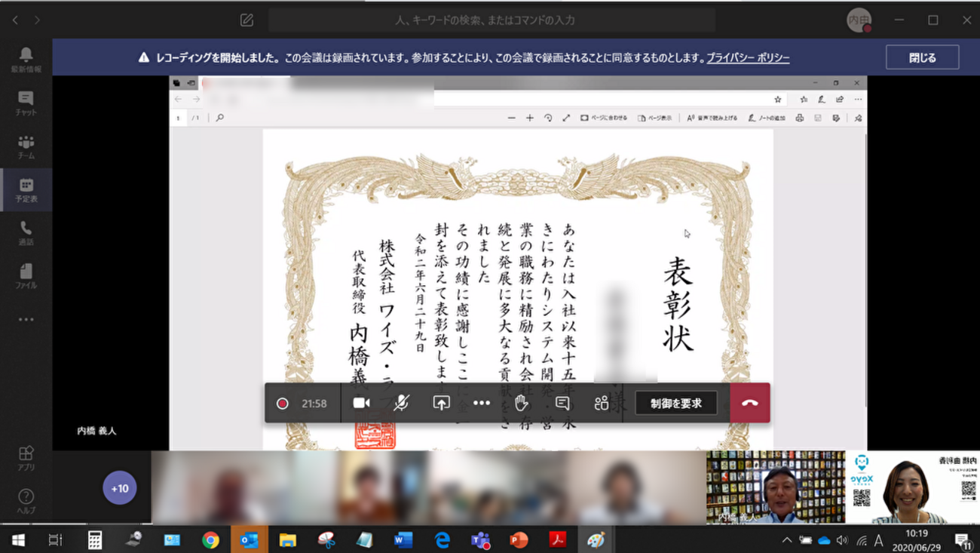Toggle the camera on or off

tap(361, 403)
